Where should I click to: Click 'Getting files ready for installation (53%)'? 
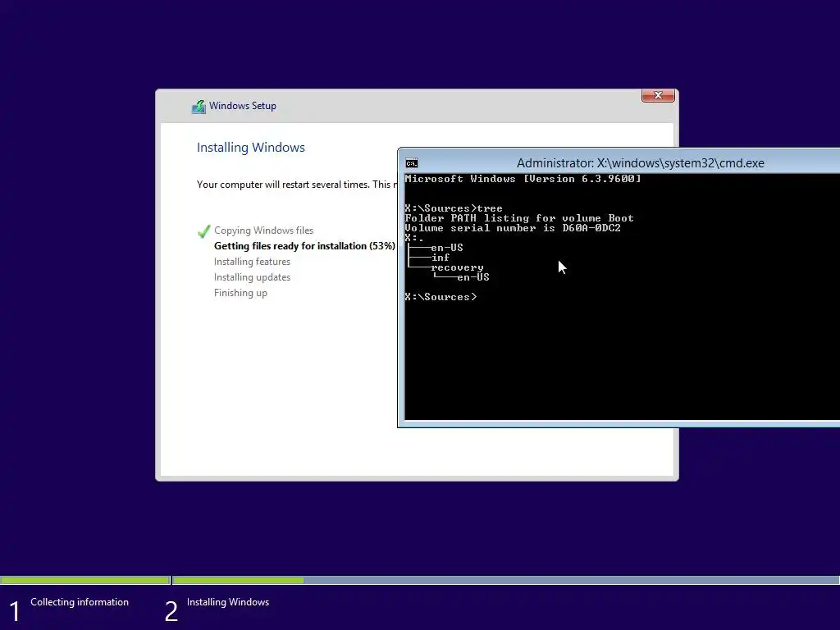point(304,246)
